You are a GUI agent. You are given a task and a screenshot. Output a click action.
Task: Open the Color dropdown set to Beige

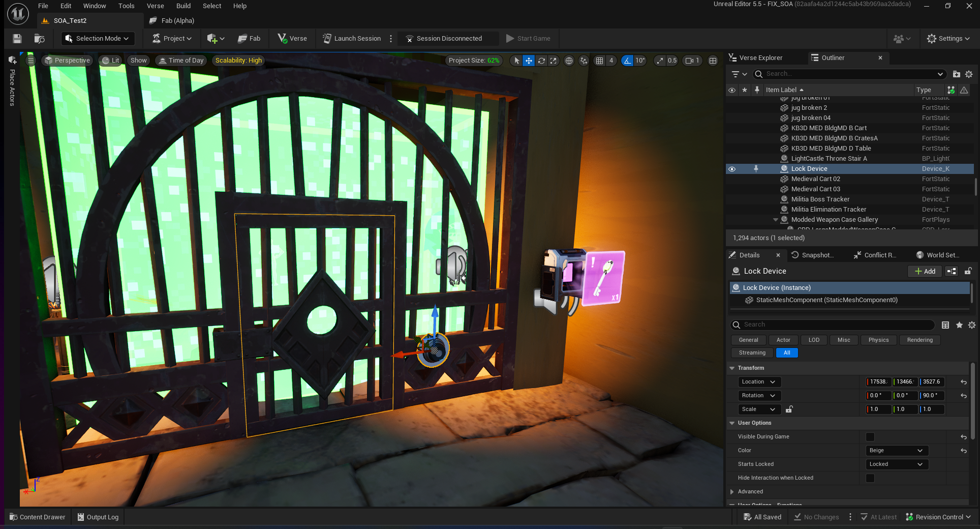click(896, 451)
